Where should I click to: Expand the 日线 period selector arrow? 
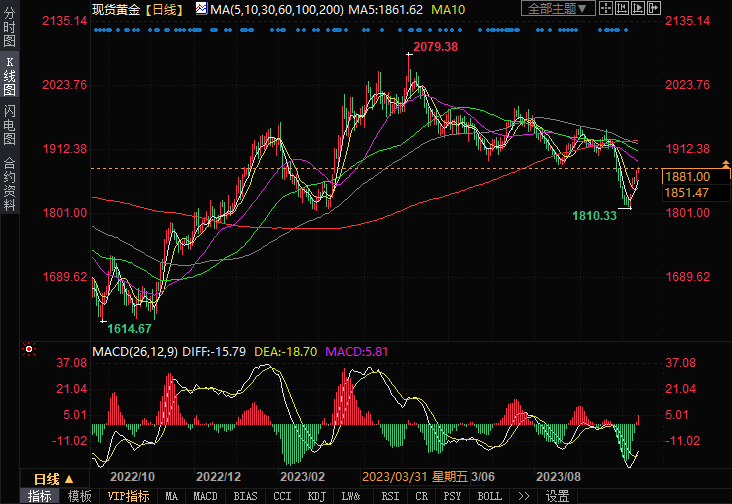pyautogui.click(x=66, y=478)
